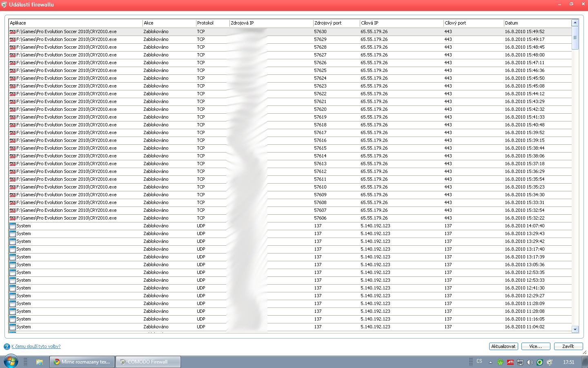The height and width of the screenshot is (368, 588).
Task: Select the COMODO Firewall taskbar button
Action: [148, 362]
